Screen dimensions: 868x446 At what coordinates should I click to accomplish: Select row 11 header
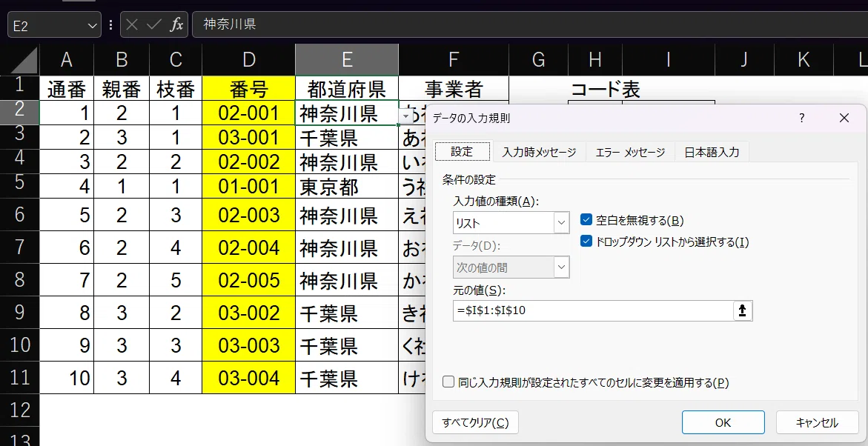pos(19,378)
